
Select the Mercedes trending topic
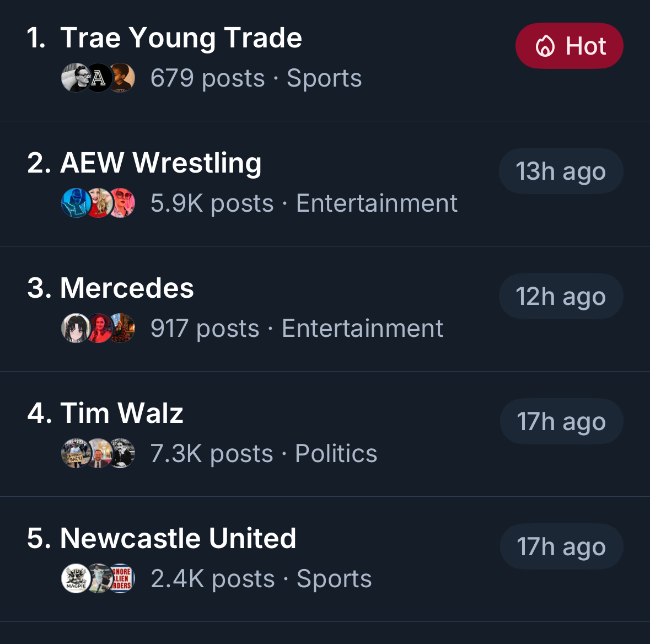click(127, 288)
